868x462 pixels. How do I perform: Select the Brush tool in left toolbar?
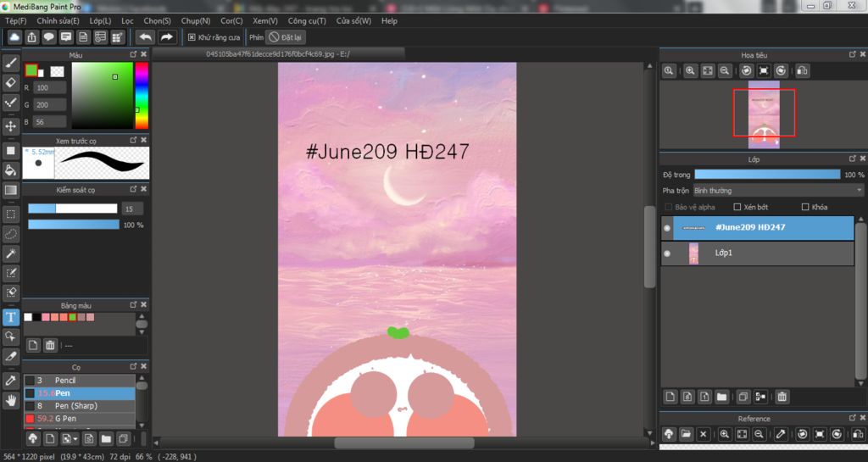coord(10,63)
